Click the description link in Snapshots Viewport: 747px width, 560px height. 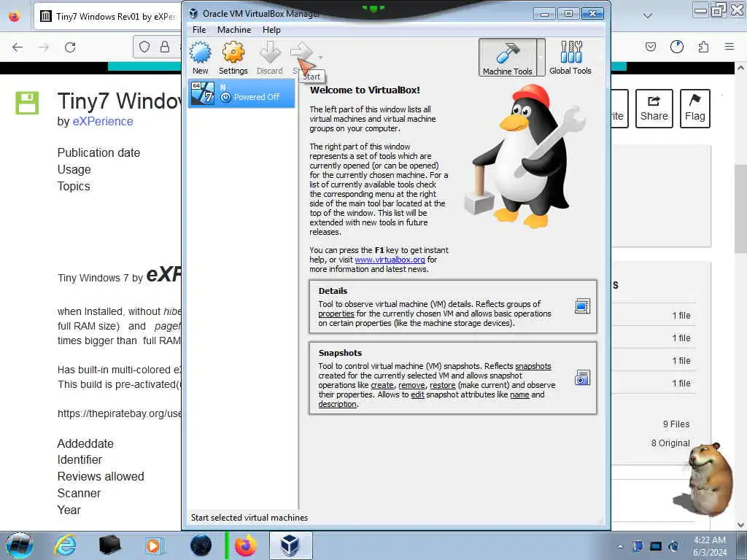337,404
